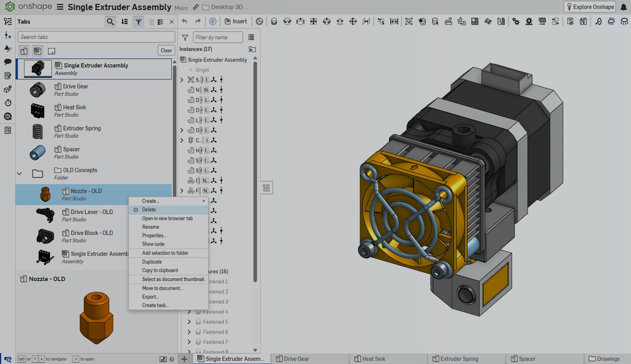Expand the Fastened 7 mate feature
This screenshot has height=364, width=631.
pos(189,342)
